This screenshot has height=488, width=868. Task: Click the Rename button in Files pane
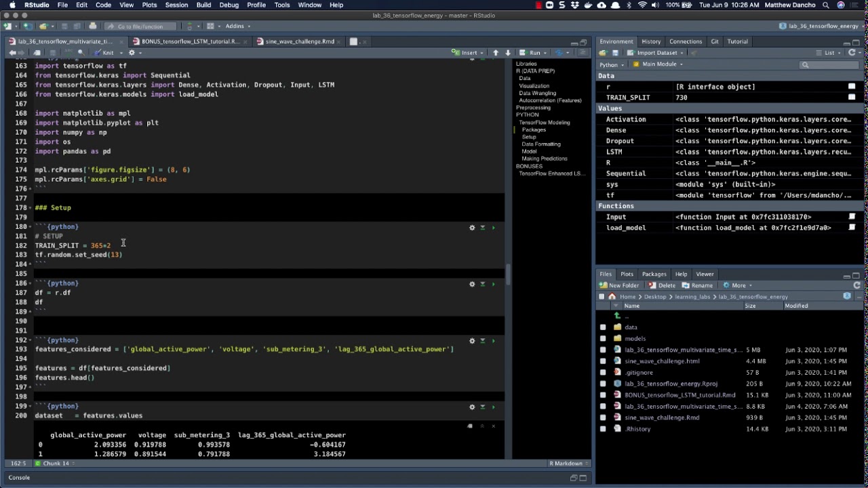coord(696,285)
